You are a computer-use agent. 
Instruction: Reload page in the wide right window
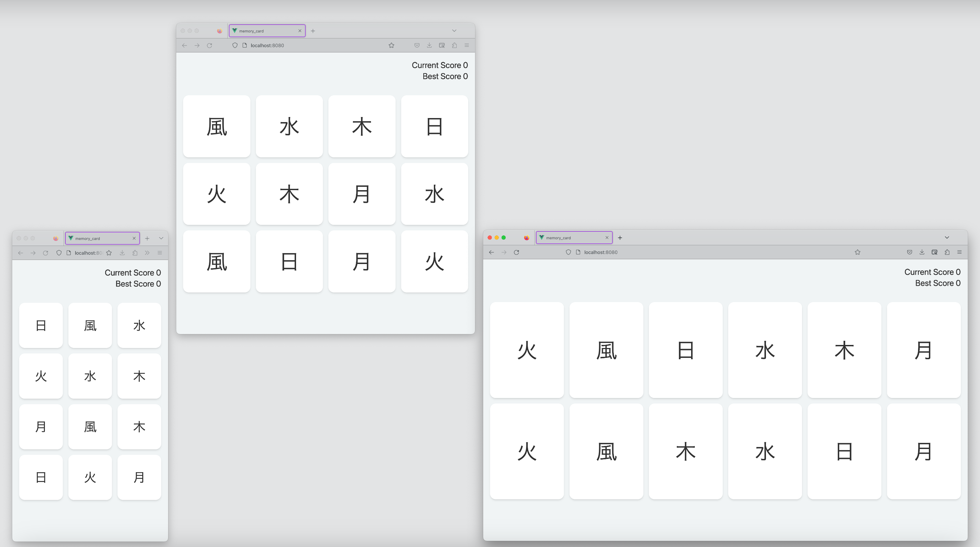tap(516, 252)
